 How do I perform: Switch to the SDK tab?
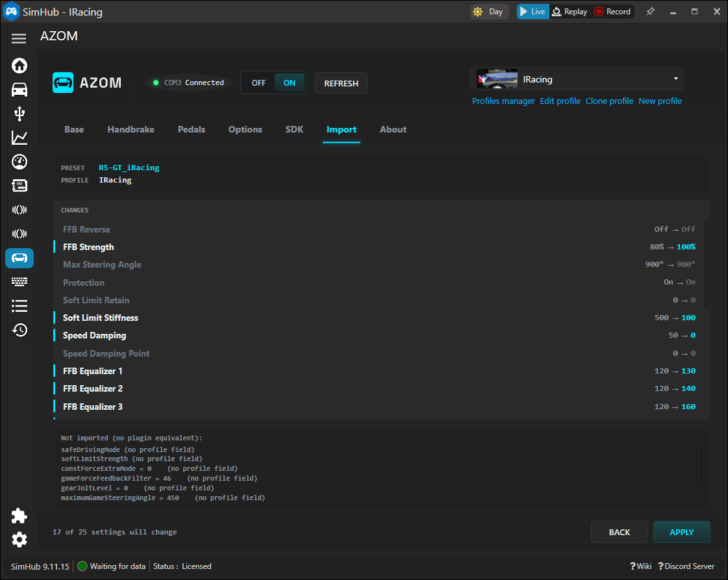click(294, 129)
